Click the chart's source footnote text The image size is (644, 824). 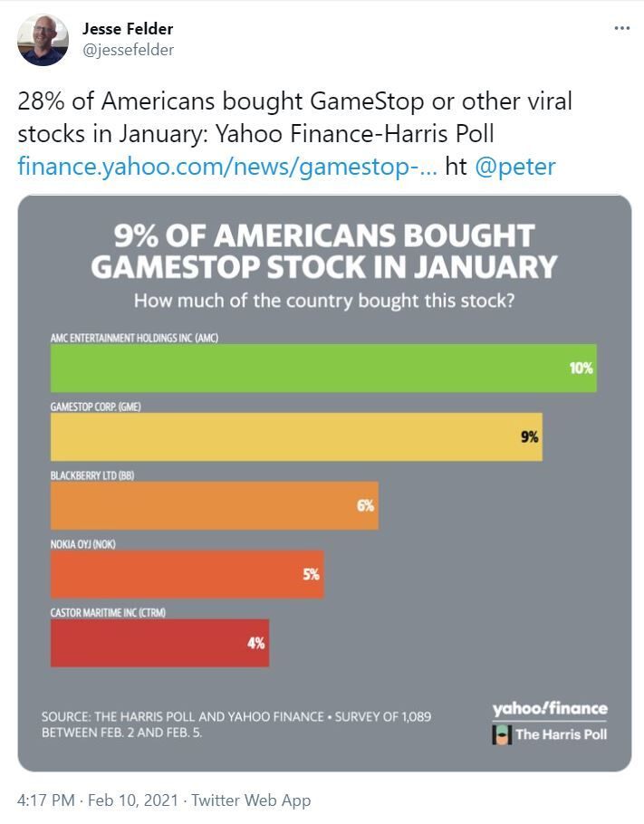tap(236, 724)
